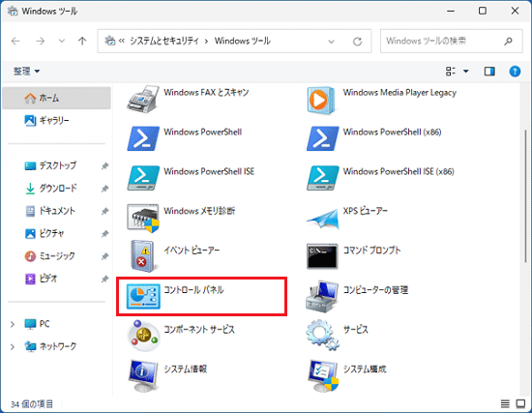Click the vertical scrollbar thumb
Viewport: 532px width, 413px height.
(x=525, y=195)
